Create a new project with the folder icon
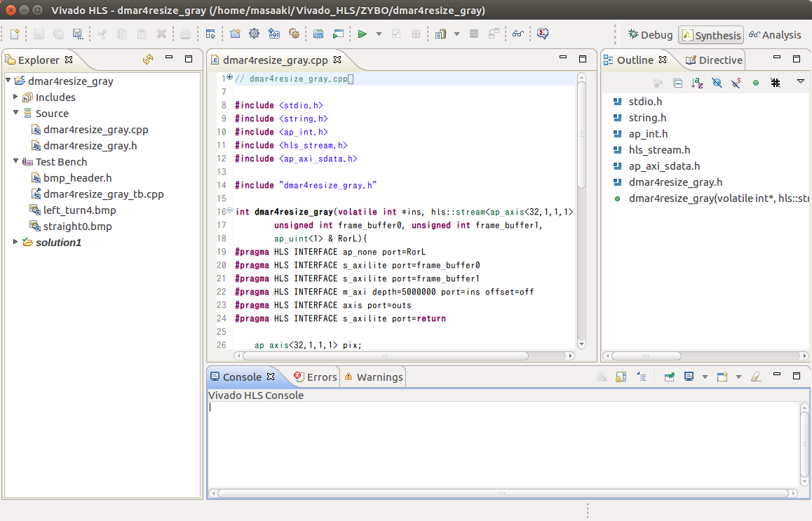Image resolution: width=812 pixels, height=521 pixels. tap(234, 33)
